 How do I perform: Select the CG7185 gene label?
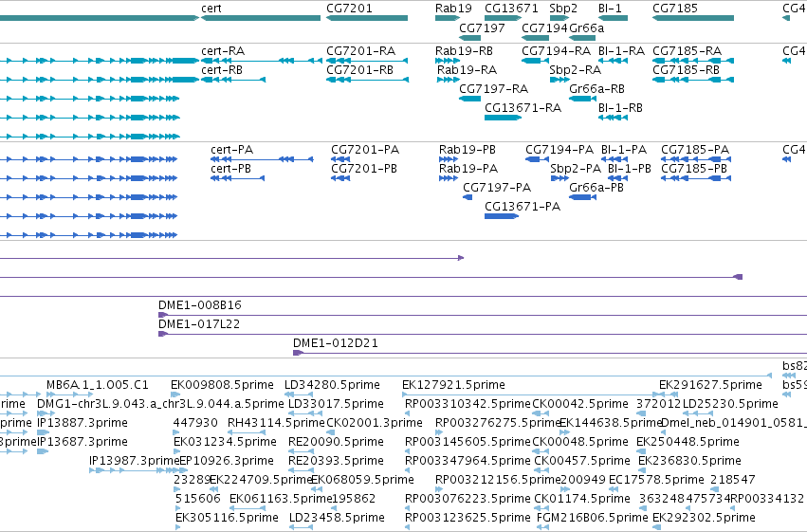tap(675, 9)
